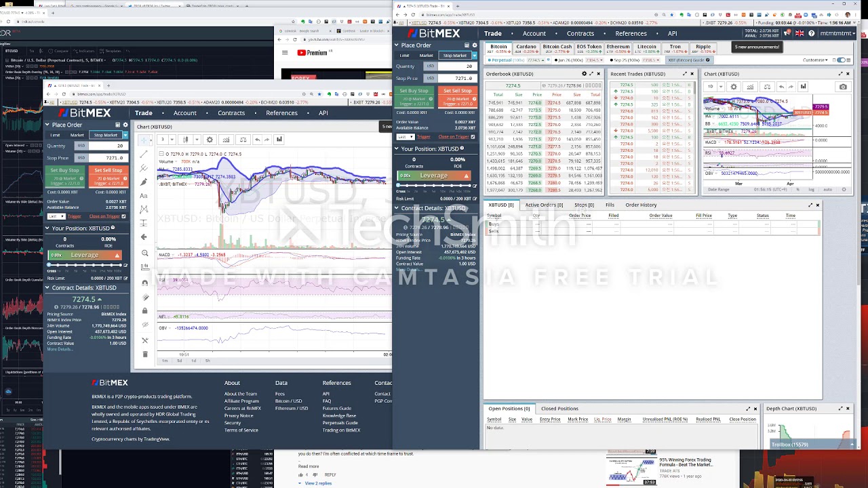Viewport: 868px width, 488px height.
Task: Toggle Close on Trigger checkbox in right window
Action: [473, 137]
